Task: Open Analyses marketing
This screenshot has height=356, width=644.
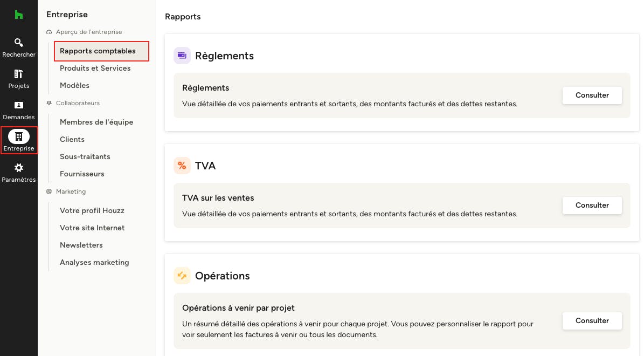Action: (x=94, y=263)
